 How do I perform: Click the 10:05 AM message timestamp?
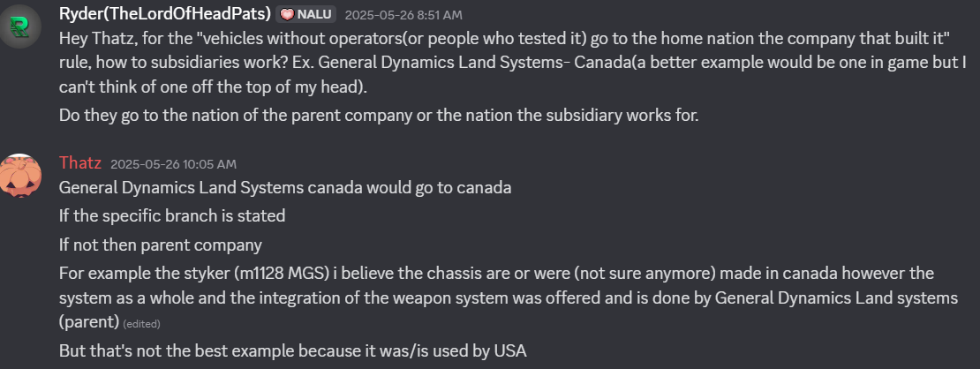pyautogui.click(x=174, y=164)
